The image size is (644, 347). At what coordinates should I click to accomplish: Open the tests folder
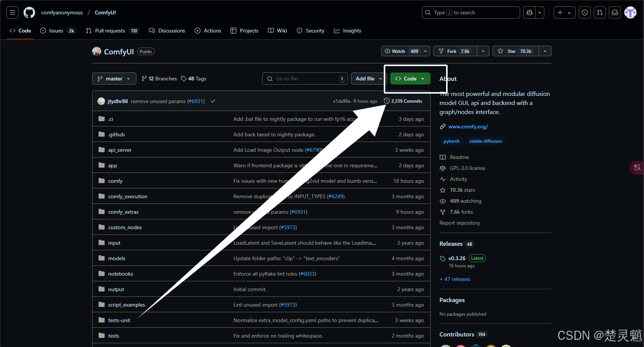pos(113,336)
